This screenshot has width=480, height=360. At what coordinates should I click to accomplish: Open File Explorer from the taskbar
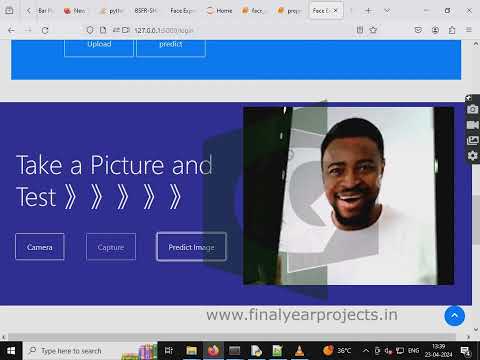(192, 351)
